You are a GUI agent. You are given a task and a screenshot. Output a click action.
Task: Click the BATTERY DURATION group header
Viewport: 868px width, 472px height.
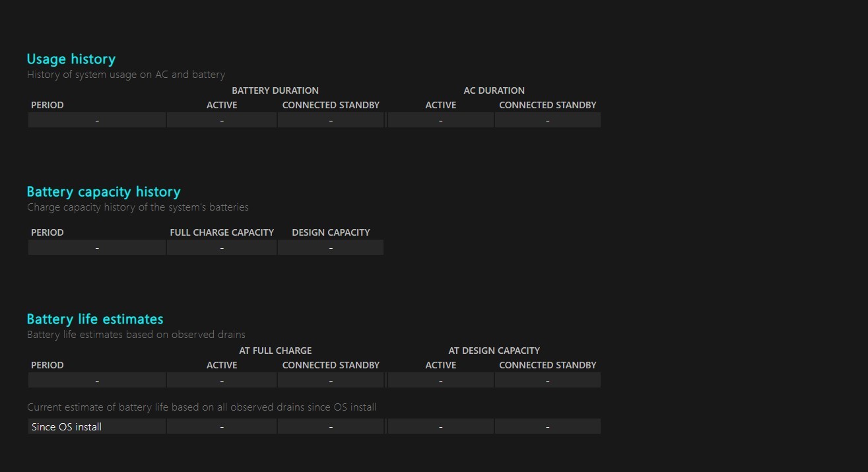275,90
